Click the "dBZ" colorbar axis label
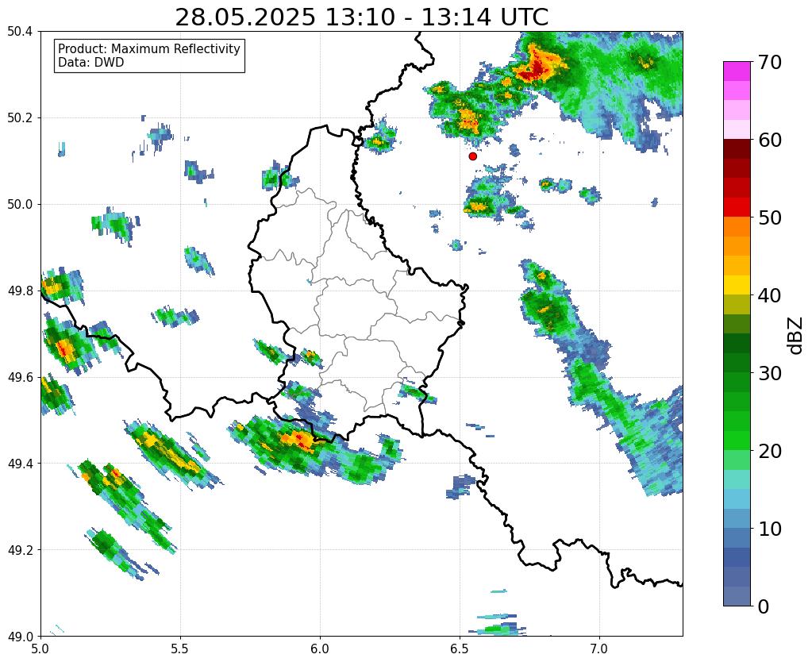 (x=796, y=336)
